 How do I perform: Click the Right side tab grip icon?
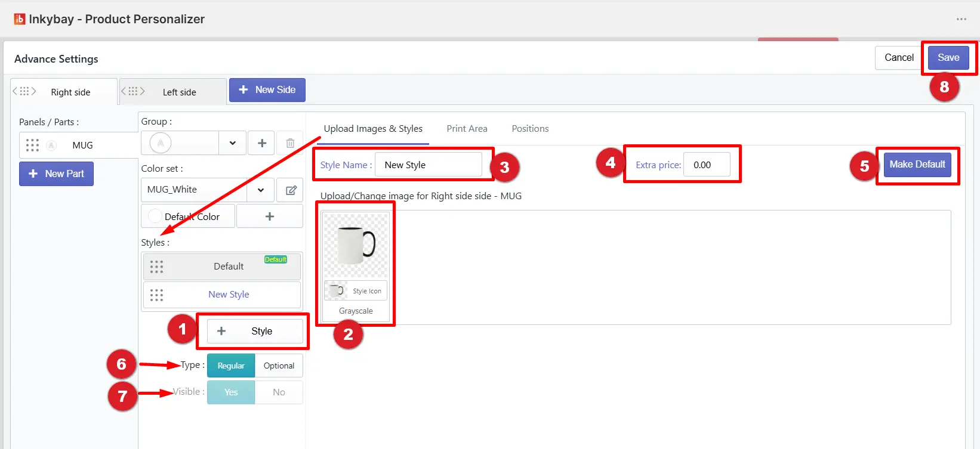coord(24,91)
